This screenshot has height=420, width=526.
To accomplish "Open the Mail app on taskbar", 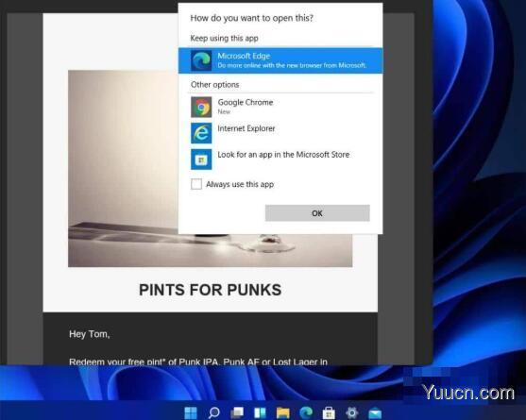I will [375, 413].
